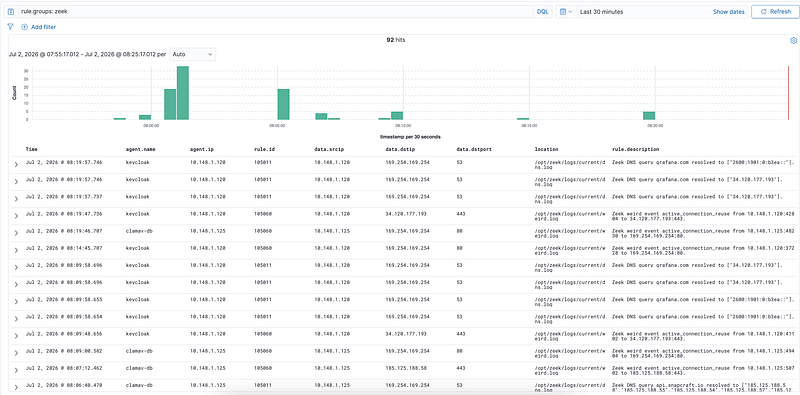Click the histogram bar at 08:05

point(284,104)
